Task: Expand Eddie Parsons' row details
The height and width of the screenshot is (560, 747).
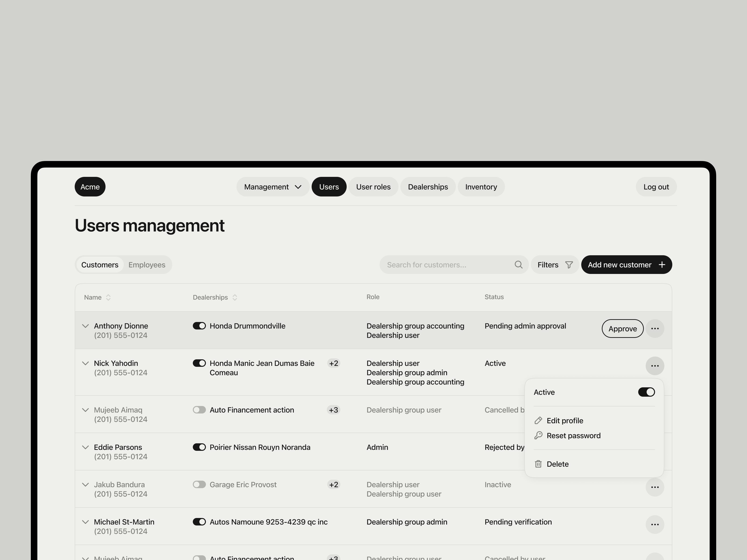Action: [x=85, y=447]
